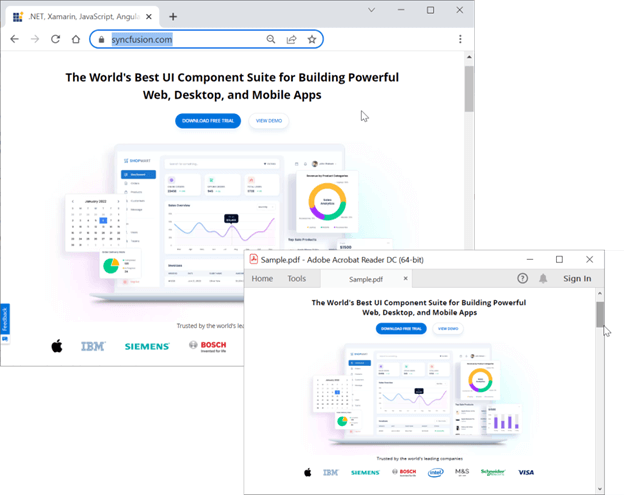Click the Siemens logo on web page
Screen dimensions: 624x495
[x=147, y=346]
